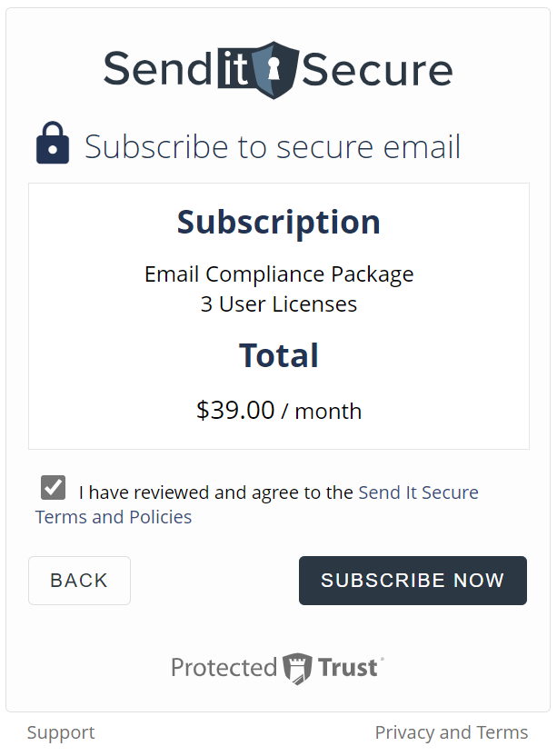Click the Send it Secure shield logo
Image resolution: width=557 pixels, height=756 pixels.
coord(274,70)
